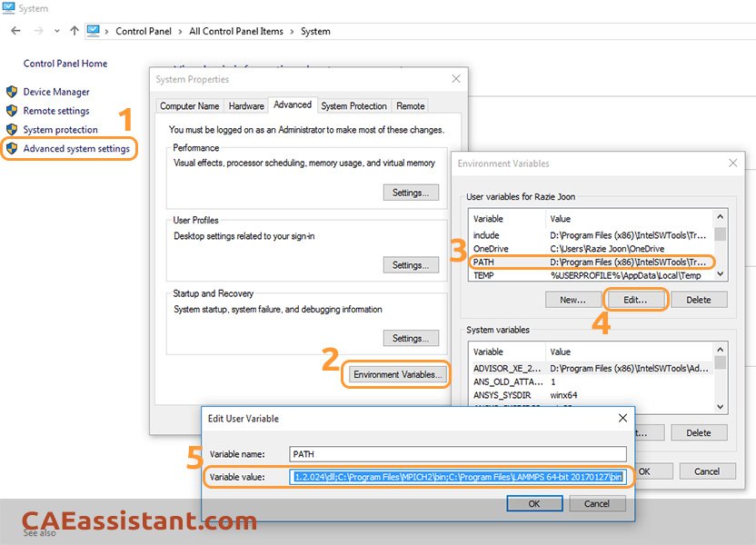Click shield icon beside Remote settings
The image size is (756, 545).
click(x=12, y=111)
